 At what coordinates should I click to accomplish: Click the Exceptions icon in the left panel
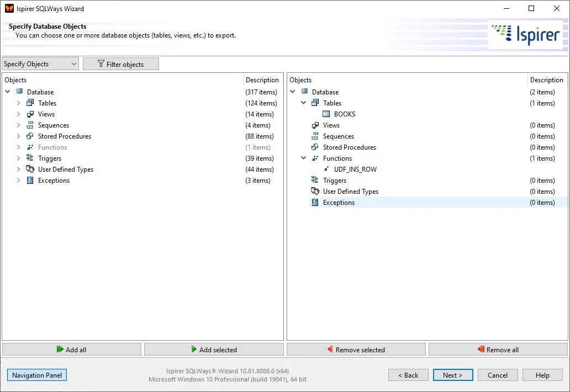tap(30, 180)
